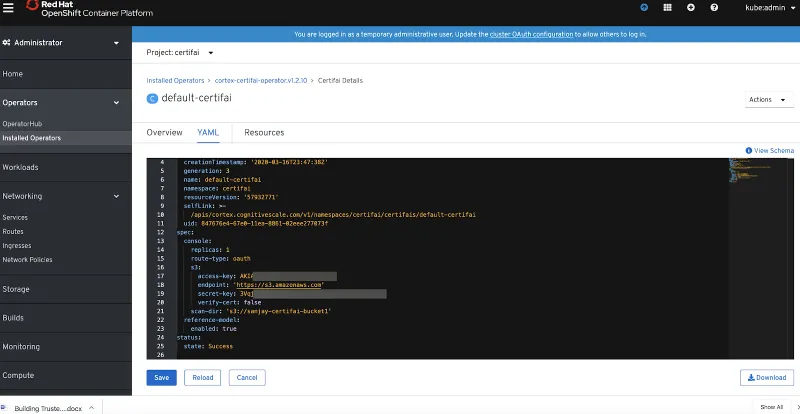Click the Save button

coord(160,378)
